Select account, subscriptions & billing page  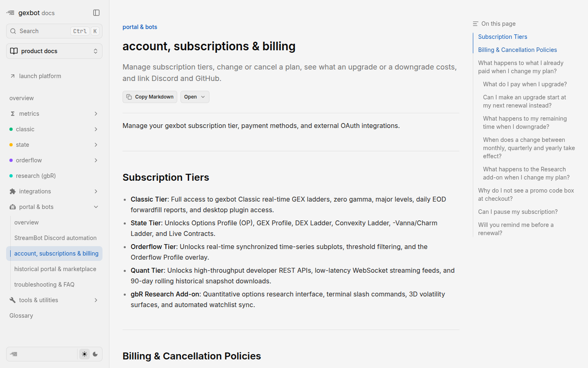[x=54, y=254]
